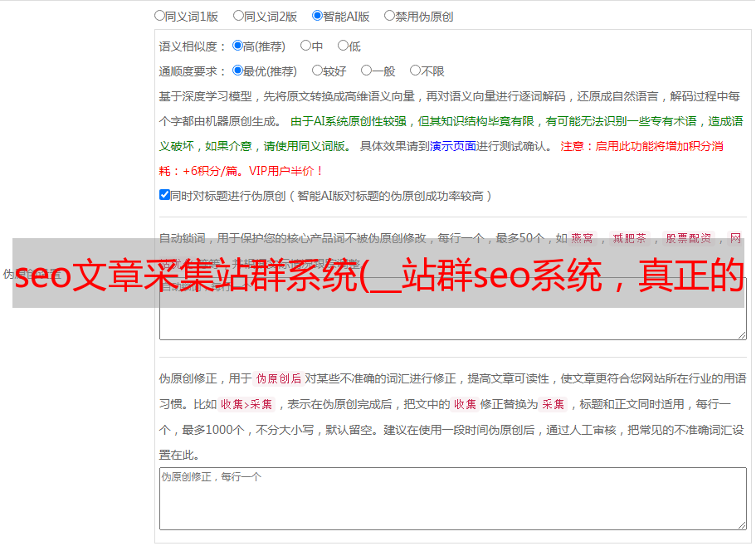Set 语义相似度 to 高(推荐)

click(237, 46)
